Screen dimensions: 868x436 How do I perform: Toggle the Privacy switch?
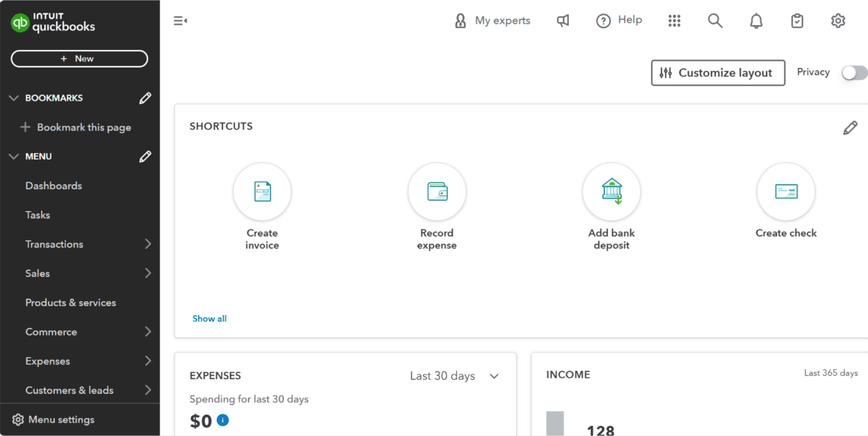pyautogui.click(x=854, y=73)
